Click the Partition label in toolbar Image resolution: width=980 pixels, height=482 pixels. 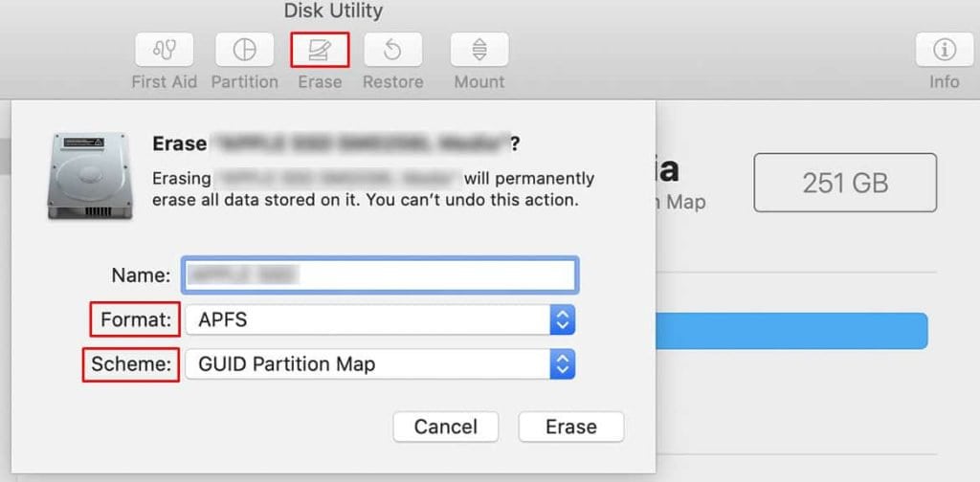244,82
